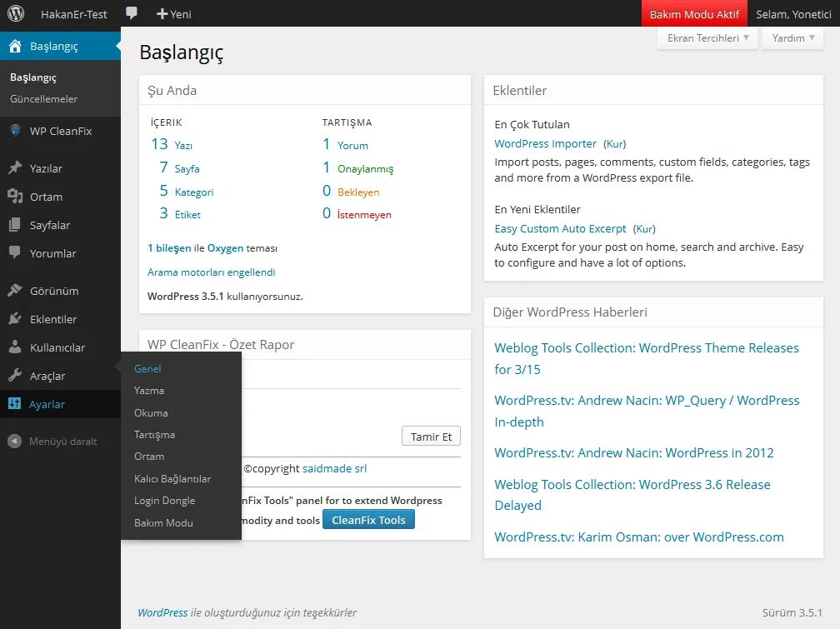Open the 3 Etiket link
Image resolution: width=840 pixels, height=629 pixels.
click(x=180, y=214)
